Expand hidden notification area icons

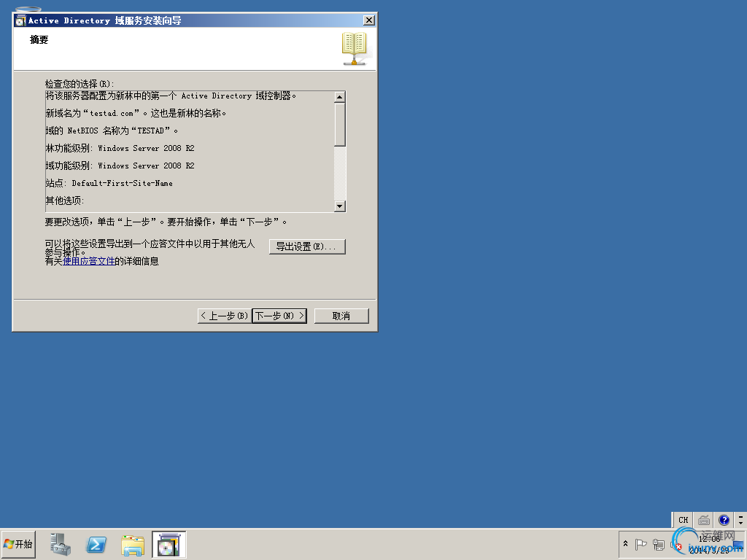(x=626, y=544)
